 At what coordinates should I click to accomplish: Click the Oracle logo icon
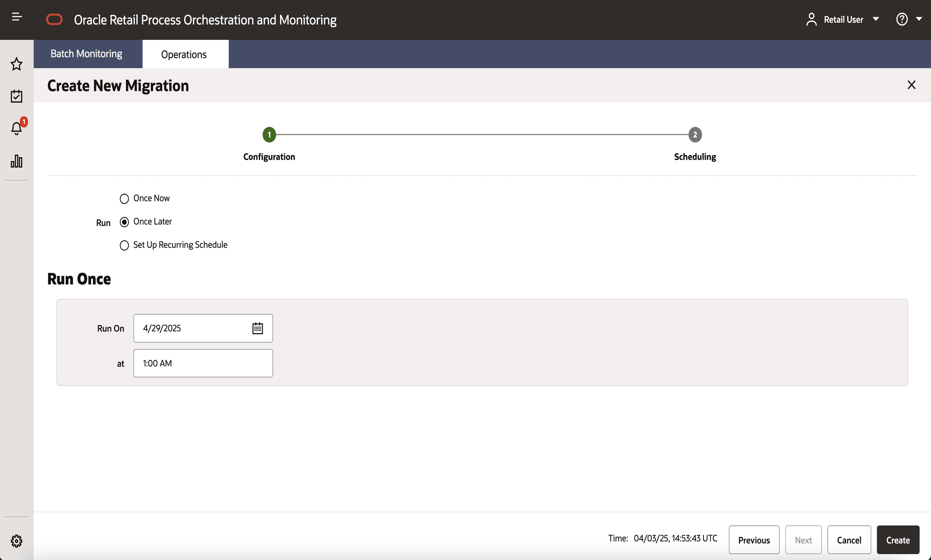(54, 19)
